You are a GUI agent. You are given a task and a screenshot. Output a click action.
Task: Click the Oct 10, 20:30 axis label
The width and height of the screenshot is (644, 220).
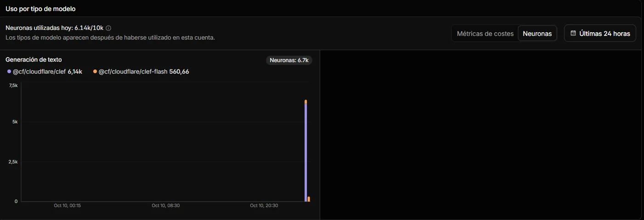(264, 206)
